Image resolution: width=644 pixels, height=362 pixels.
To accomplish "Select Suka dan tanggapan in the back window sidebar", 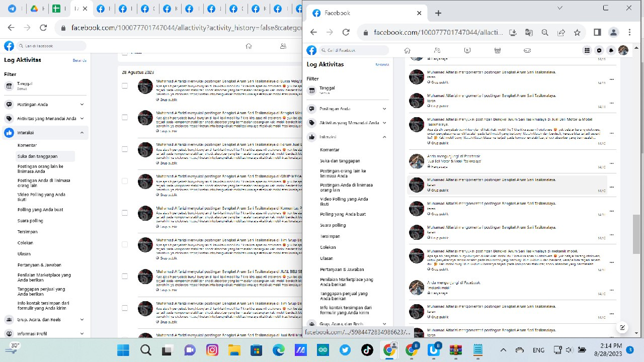I will click(x=37, y=156).
